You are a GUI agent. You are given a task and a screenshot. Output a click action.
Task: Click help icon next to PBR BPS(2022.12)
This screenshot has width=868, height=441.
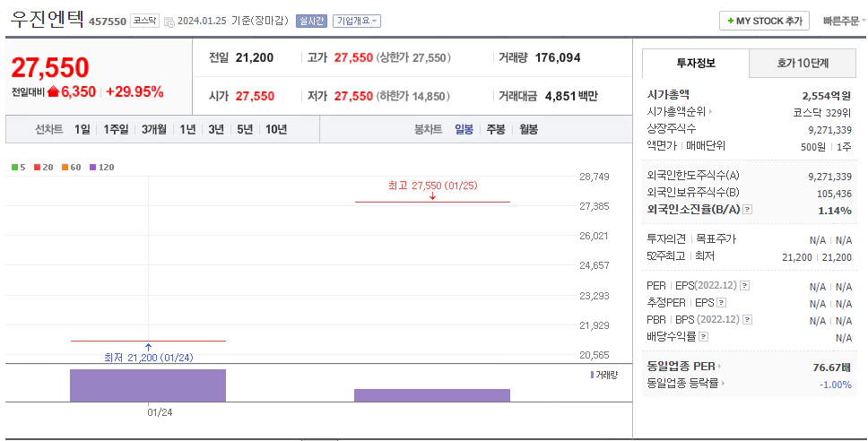[x=747, y=320]
